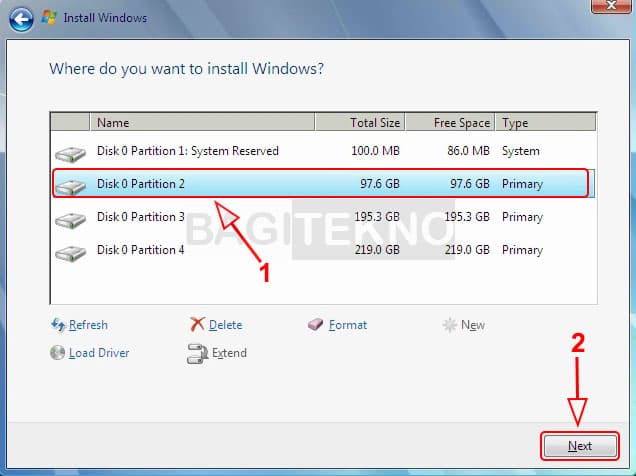Go back using the blue arrow button
The image size is (636, 476).
pyautogui.click(x=21, y=19)
